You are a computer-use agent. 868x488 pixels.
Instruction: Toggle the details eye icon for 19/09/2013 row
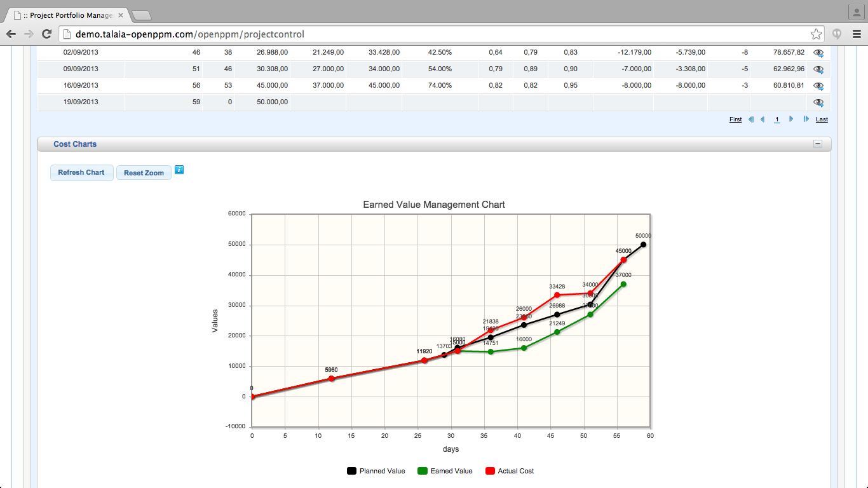point(818,102)
